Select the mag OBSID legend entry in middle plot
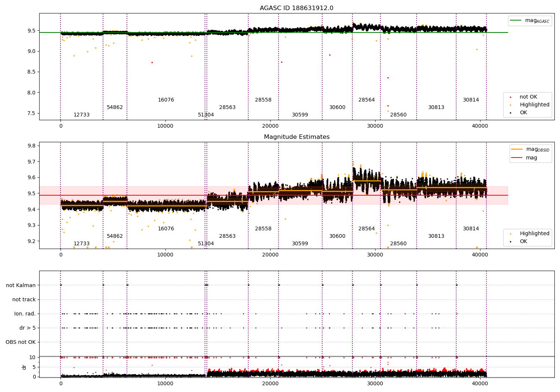Viewport: 560px width, 392px height. tap(531, 149)
